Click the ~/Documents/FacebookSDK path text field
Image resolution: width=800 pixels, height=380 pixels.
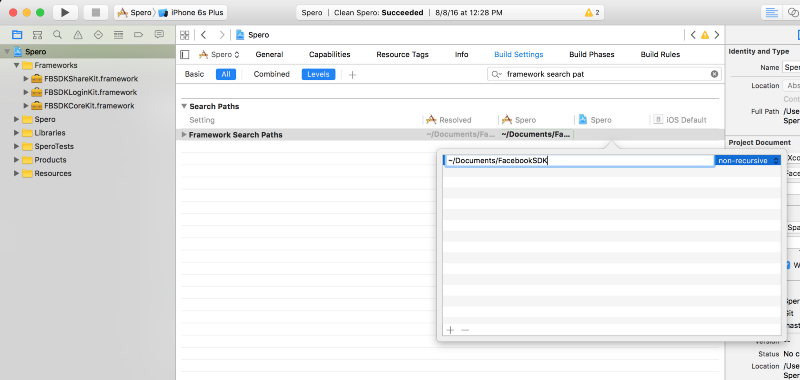coord(579,161)
